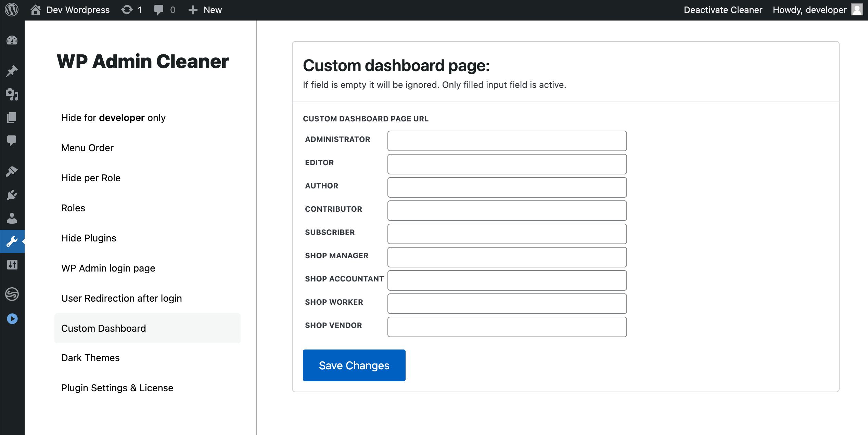
Task: Click the blue play circle icon
Action: (x=12, y=319)
